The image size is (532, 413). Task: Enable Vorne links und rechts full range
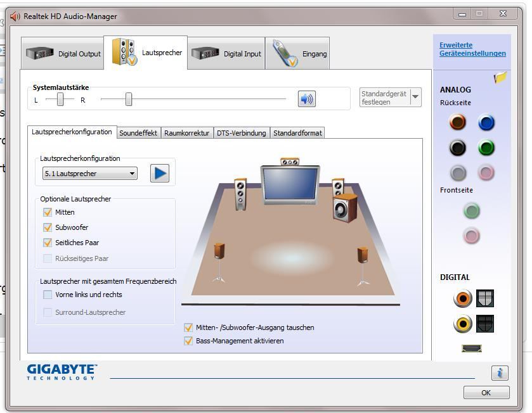tap(48, 295)
